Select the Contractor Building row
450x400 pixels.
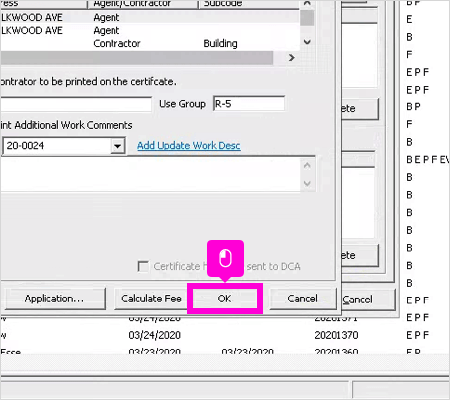(150, 43)
